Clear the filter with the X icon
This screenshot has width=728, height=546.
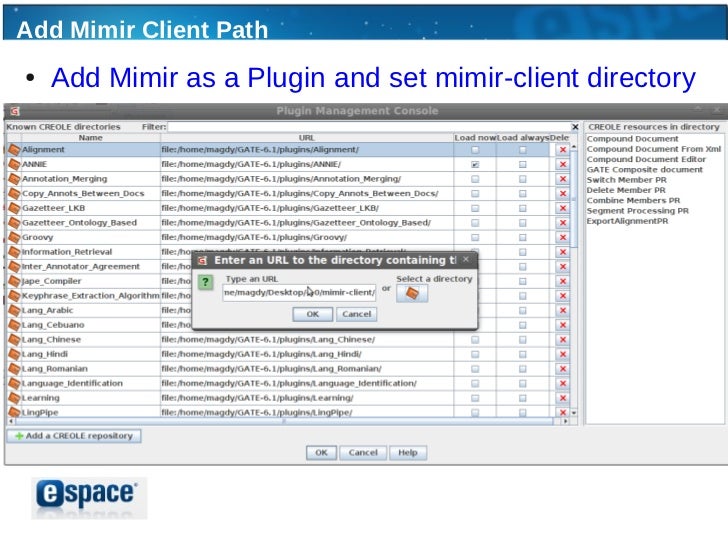[x=575, y=127]
